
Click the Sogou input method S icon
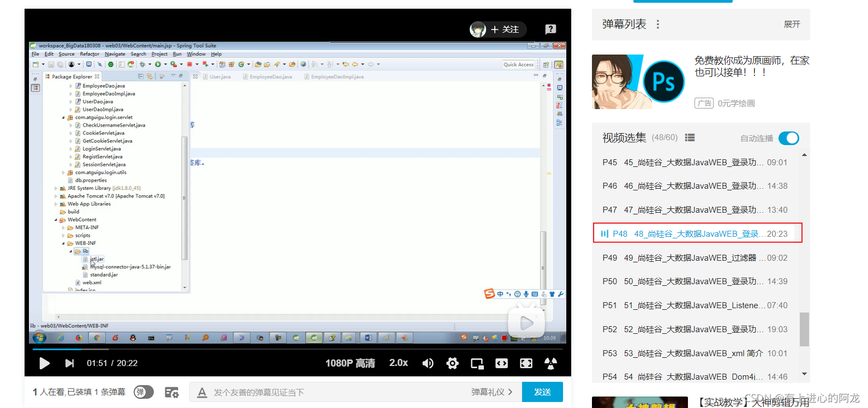coord(489,294)
